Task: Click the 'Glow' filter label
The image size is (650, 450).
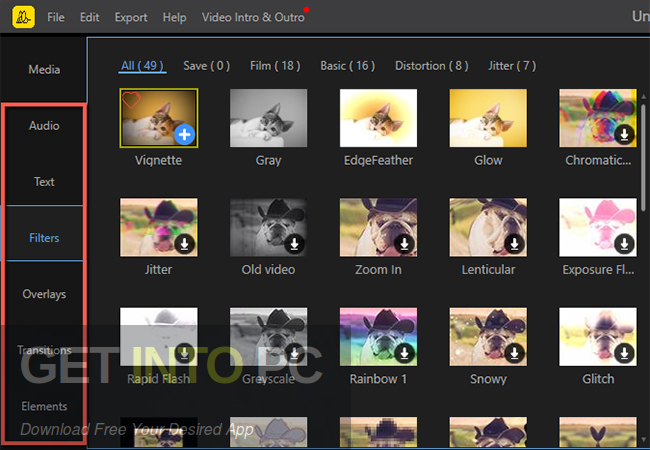Action: tap(488, 160)
